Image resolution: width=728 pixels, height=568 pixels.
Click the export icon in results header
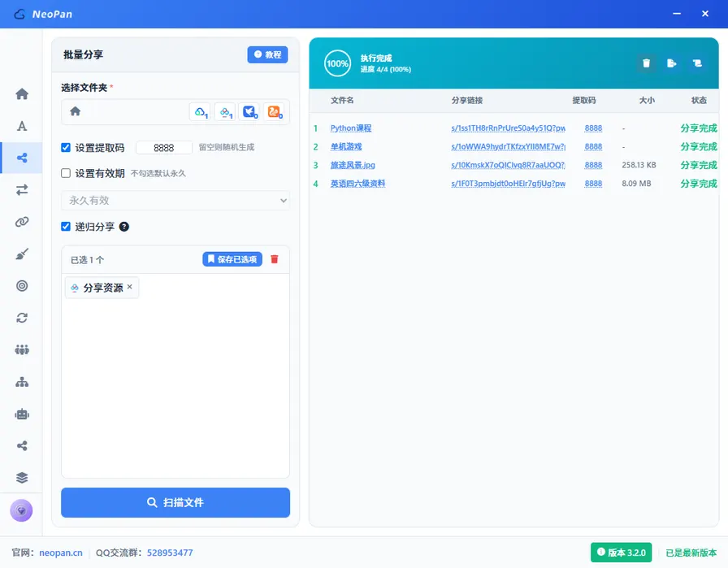pos(671,63)
